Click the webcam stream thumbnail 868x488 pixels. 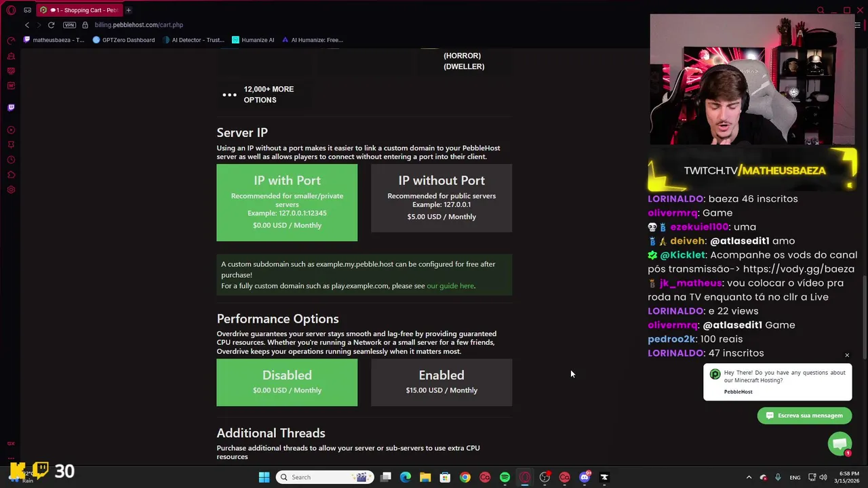click(x=752, y=79)
